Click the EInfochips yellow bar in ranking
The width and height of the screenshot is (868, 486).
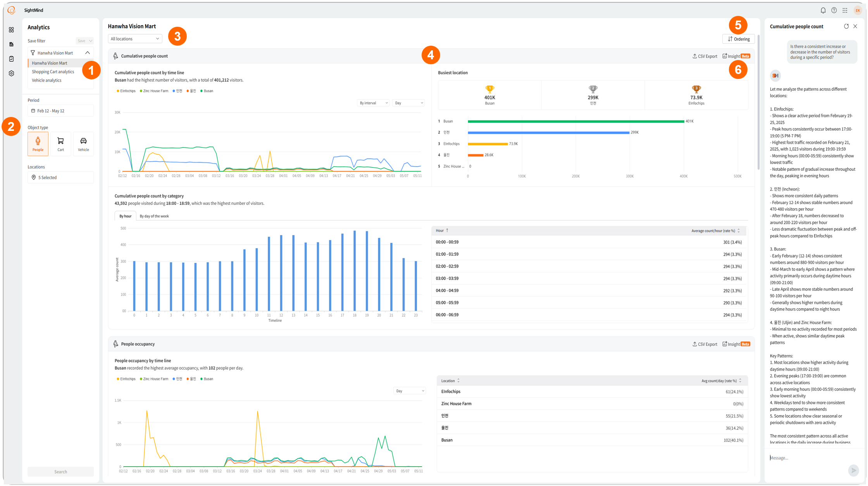tap(487, 144)
